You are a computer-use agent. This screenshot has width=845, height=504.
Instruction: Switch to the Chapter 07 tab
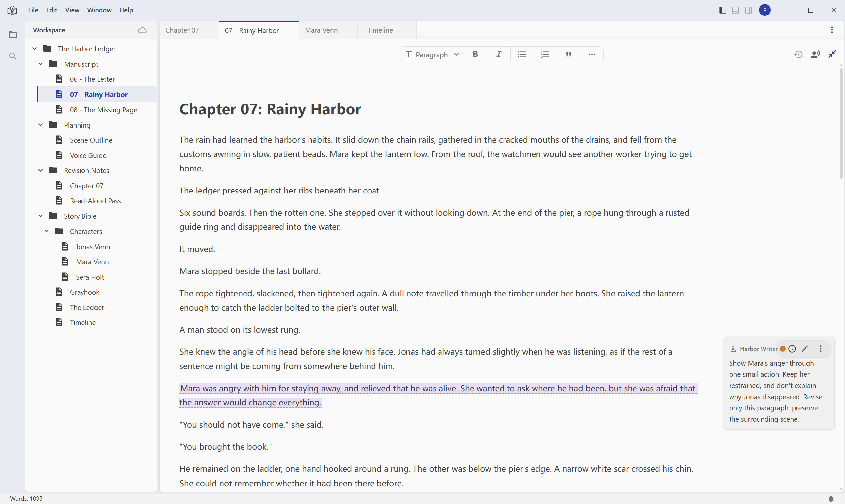click(189, 30)
